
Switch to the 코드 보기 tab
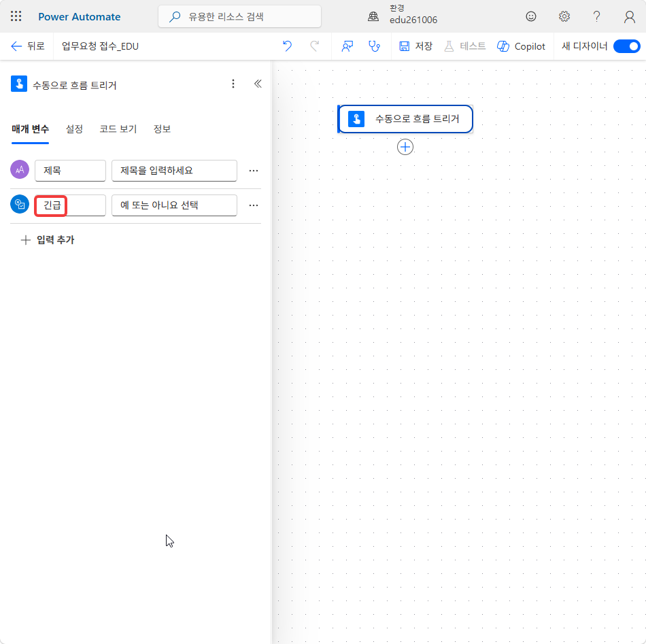(118, 129)
